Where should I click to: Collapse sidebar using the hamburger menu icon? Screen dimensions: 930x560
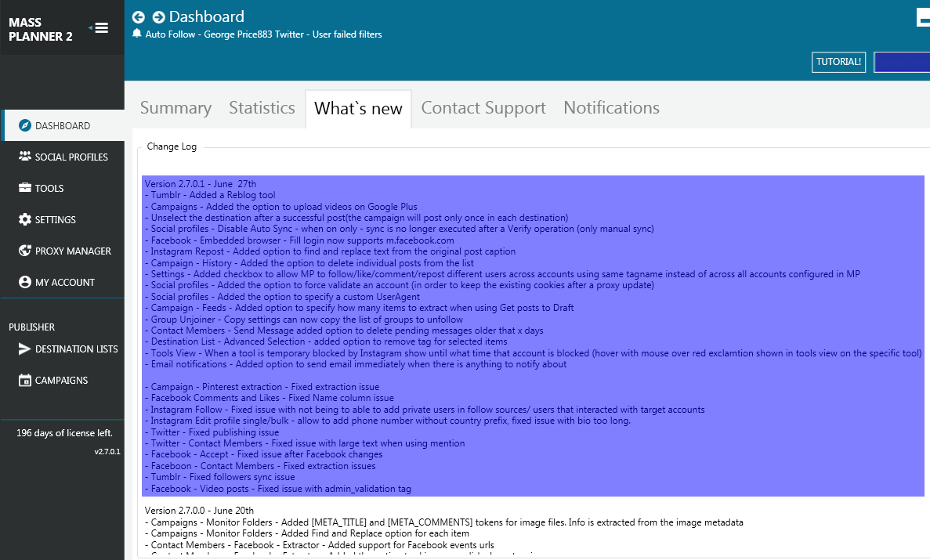(x=100, y=28)
